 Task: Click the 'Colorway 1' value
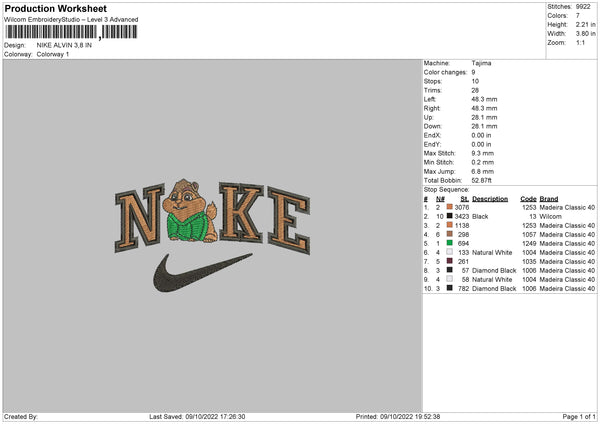click(x=53, y=54)
